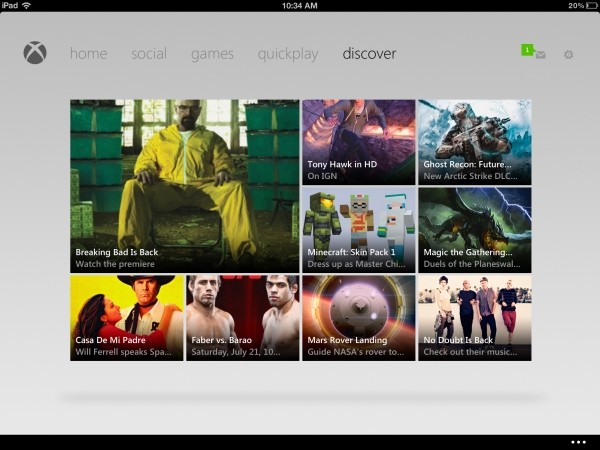Tap the 10:34 AM clock
Viewport: 600px width, 450px height.
point(300,5)
